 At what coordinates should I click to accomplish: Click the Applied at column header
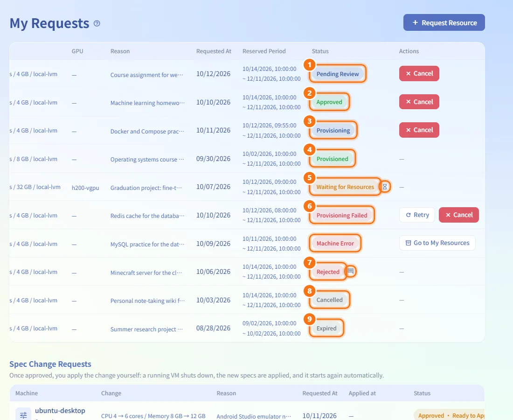tap(362, 393)
